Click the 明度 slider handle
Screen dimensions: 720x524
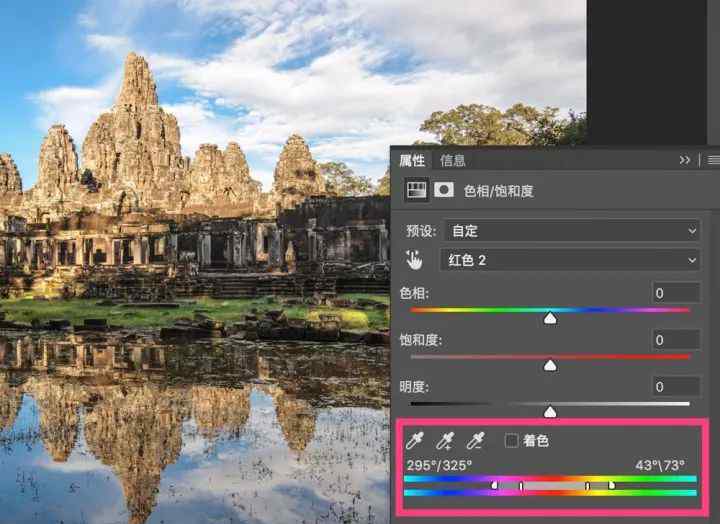coord(550,412)
